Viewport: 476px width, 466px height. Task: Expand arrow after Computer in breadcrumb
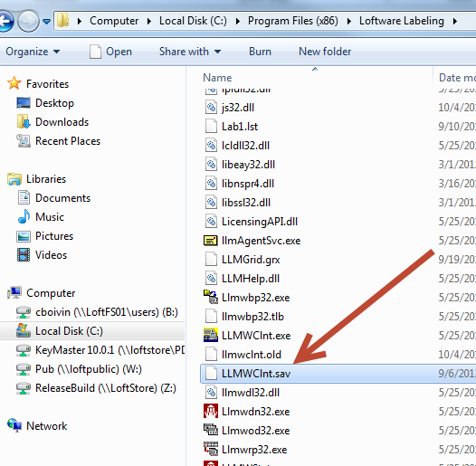(148, 21)
